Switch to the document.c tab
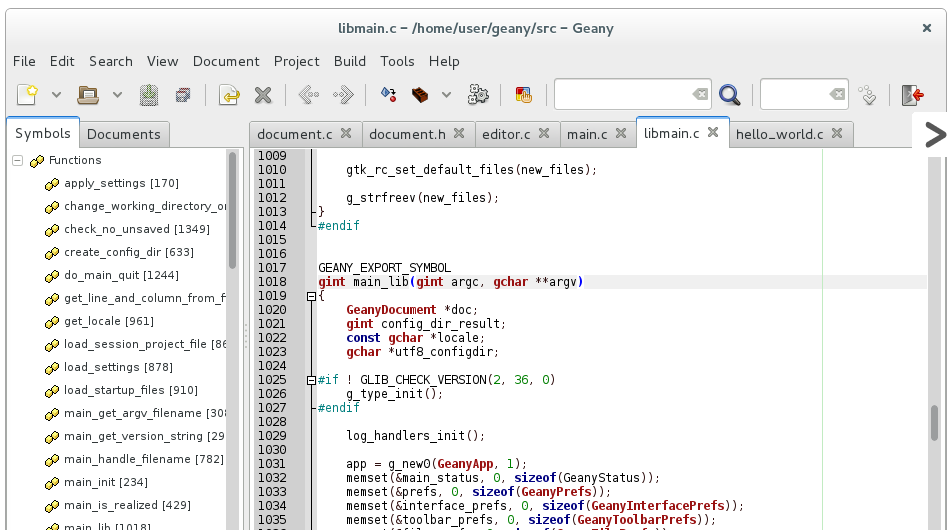This screenshot has width=947, height=530. point(294,134)
